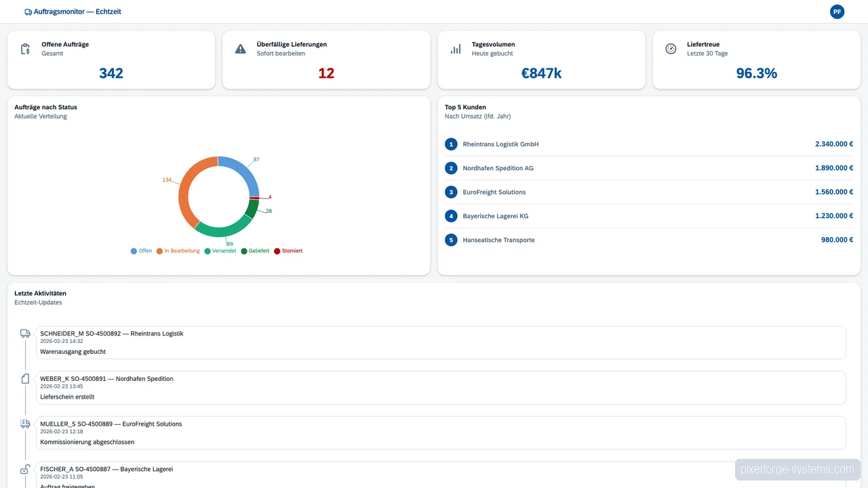Click the bar chart icon on Tagesvolumen card
Screen dimensions: 868x488
point(455,48)
